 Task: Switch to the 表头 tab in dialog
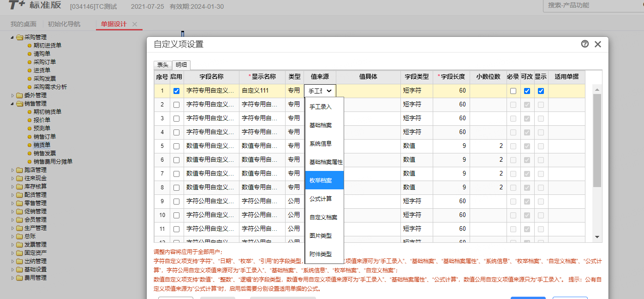point(163,65)
